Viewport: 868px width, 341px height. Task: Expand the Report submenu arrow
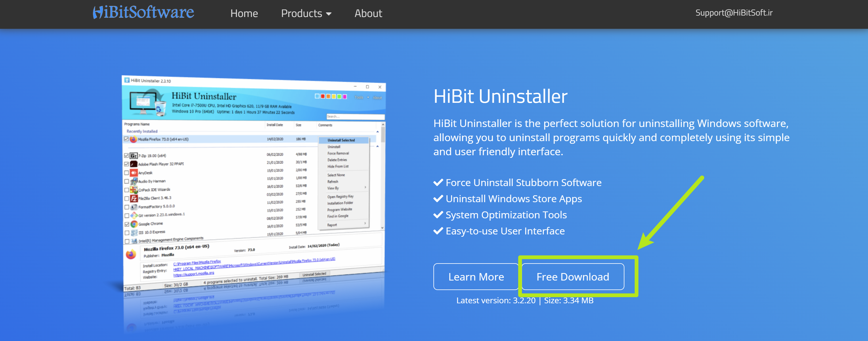[x=365, y=223]
